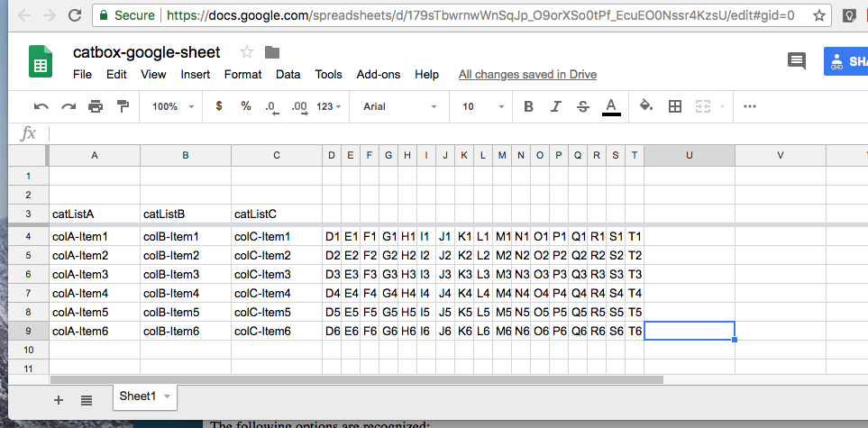Click cell catListB
The image size is (868, 428).
click(186, 214)
